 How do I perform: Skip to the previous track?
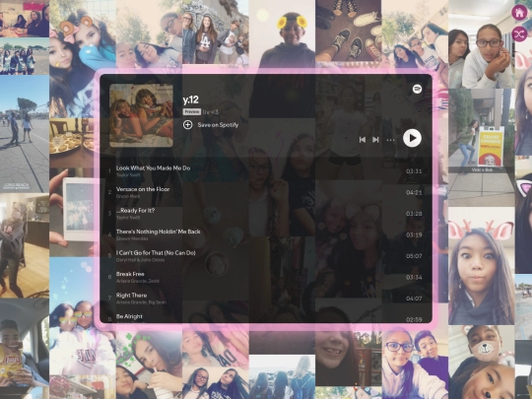(x=363, y=140)
